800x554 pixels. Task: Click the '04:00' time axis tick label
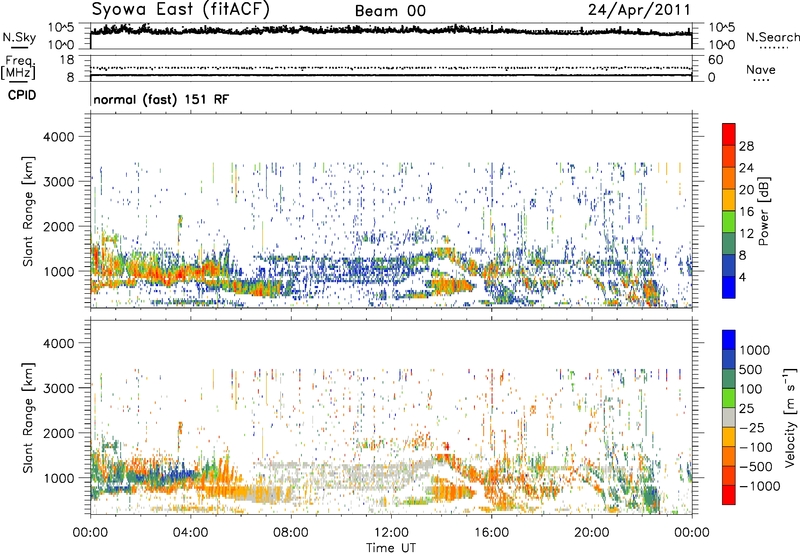click(191, 533)
